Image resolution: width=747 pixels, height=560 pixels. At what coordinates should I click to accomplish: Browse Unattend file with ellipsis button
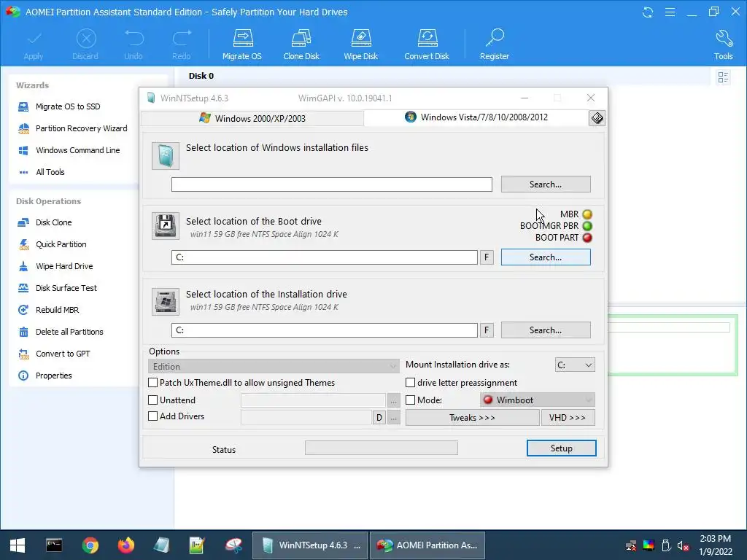393,400
